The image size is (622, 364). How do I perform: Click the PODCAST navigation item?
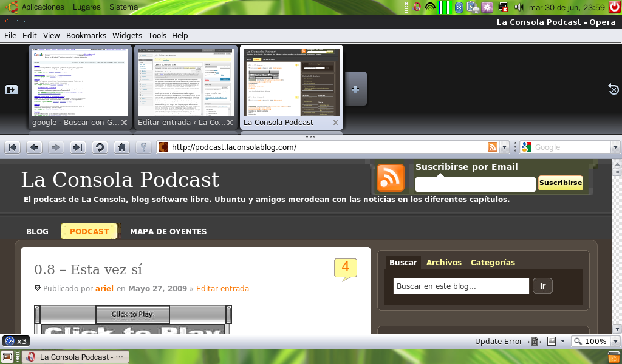pos(89,231)
